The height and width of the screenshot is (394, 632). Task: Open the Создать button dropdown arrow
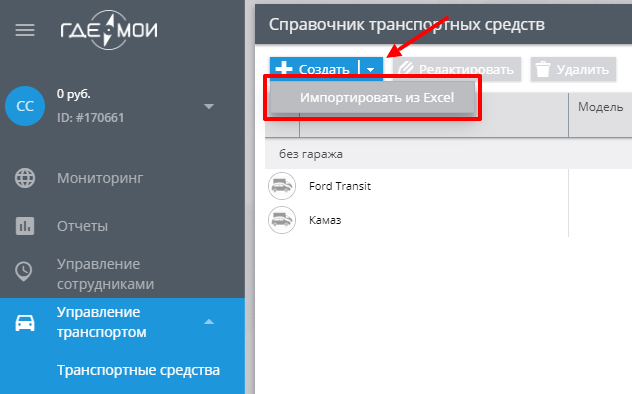click(371, 69)
